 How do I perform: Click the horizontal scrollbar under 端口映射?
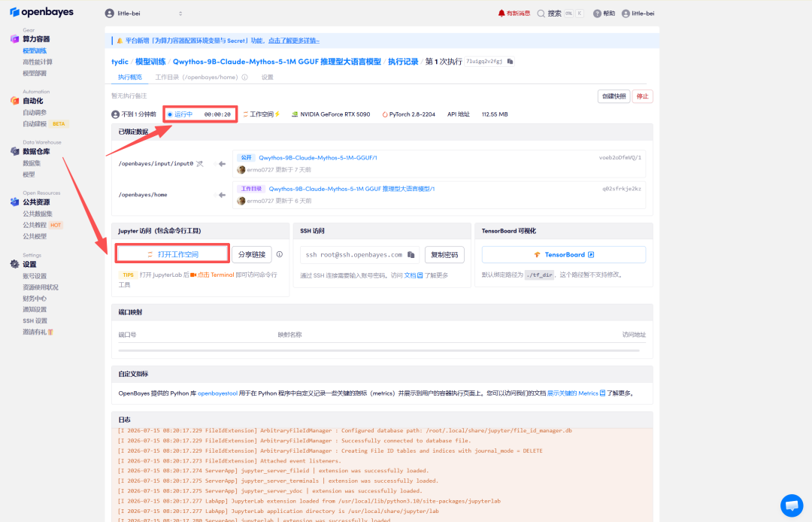point(378,351)
